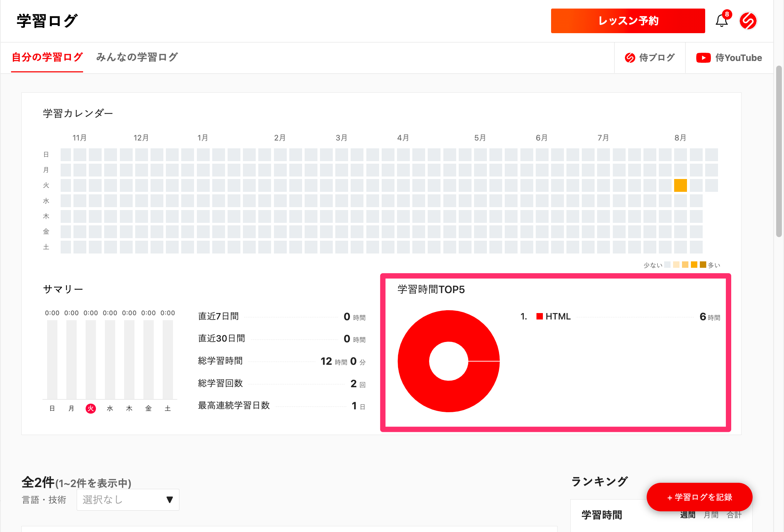This screenshot has height=532, width=784.
Task: Switch ranking to 週間 view
Action: click(687, 515)
